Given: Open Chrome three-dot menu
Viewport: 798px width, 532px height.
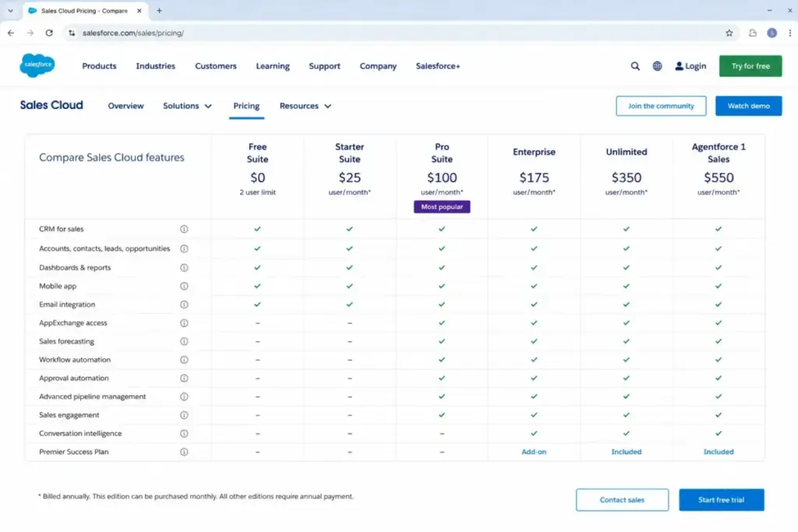Looking at the screenshot, I should [790, 33].
